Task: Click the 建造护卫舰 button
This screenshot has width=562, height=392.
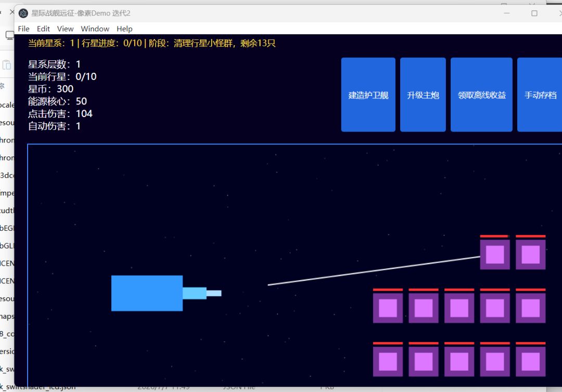Action: [368, 95]
